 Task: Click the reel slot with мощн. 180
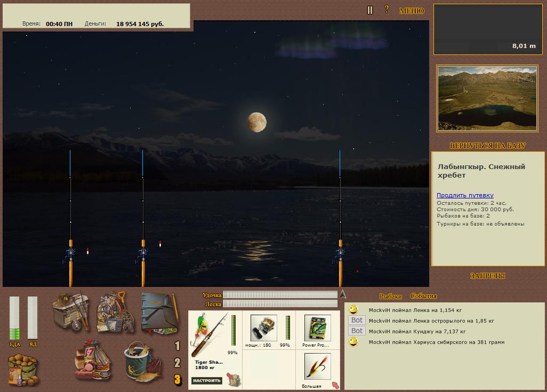point(263,327)
